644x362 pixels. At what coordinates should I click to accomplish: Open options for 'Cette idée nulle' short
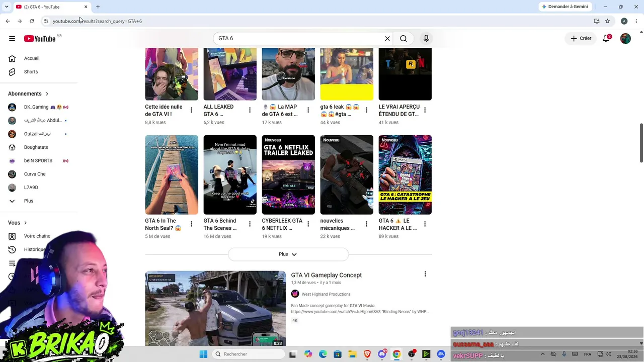(x=191, y=110)
